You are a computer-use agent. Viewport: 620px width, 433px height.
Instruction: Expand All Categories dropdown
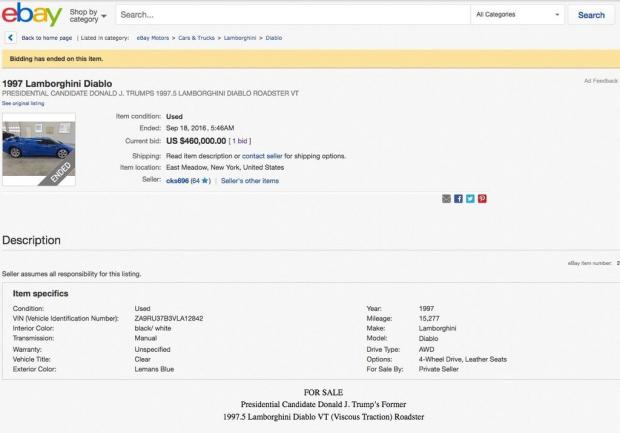518,15
